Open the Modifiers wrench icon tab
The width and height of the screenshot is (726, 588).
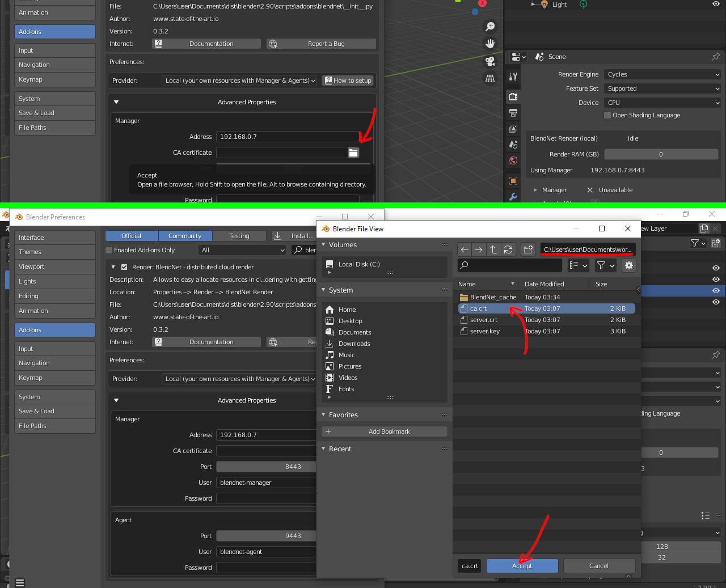[x=513, y=197]
